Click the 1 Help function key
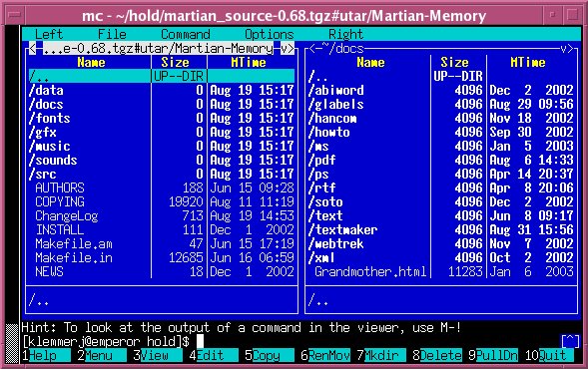The width and height of the screenshot is (588, 369). (46, 355)
